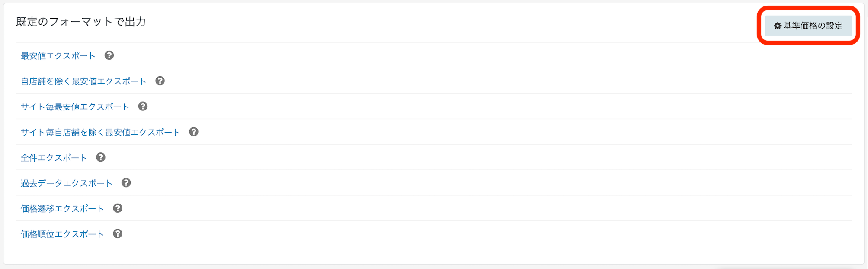The height and width of the screenshot is (269, 868).
Task: Run the 最安値エクスポート link
Action: tap(58, 56)
